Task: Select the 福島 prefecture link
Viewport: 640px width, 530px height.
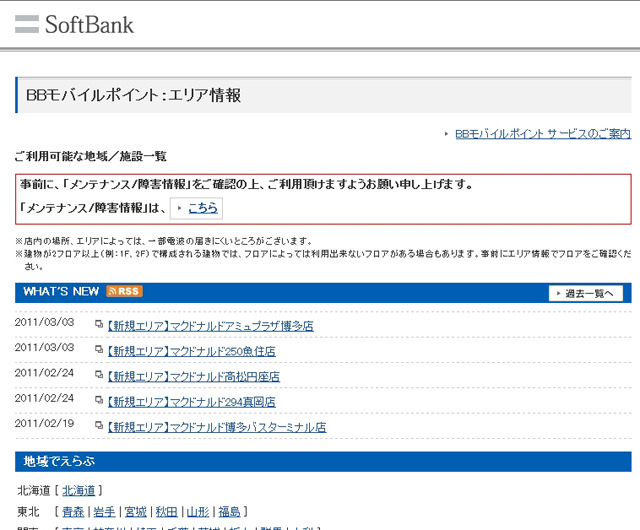Action: click(x=229, y=512)
